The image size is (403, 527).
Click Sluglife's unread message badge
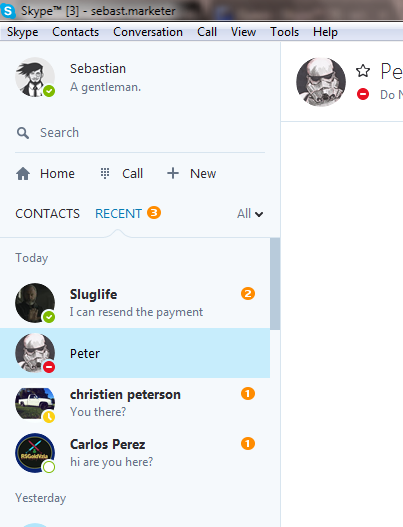coord(248,294)
